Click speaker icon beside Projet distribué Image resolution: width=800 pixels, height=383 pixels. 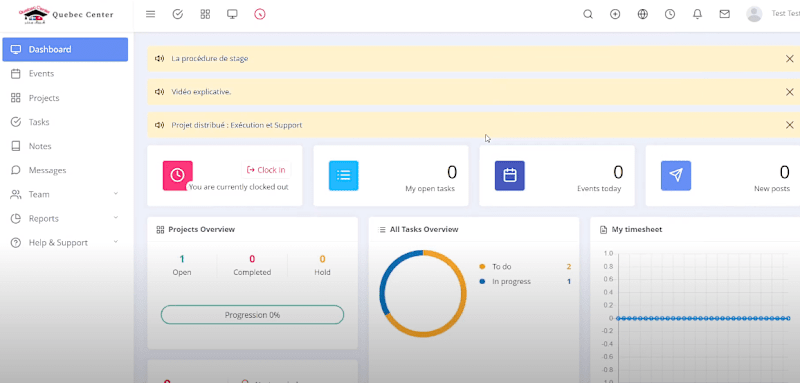(x=159, y=125)
